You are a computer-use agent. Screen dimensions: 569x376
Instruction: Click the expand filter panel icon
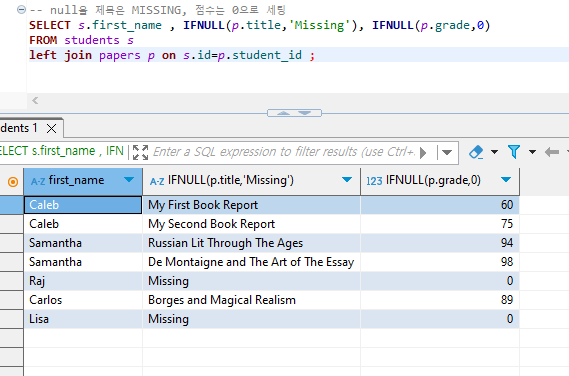140,152
